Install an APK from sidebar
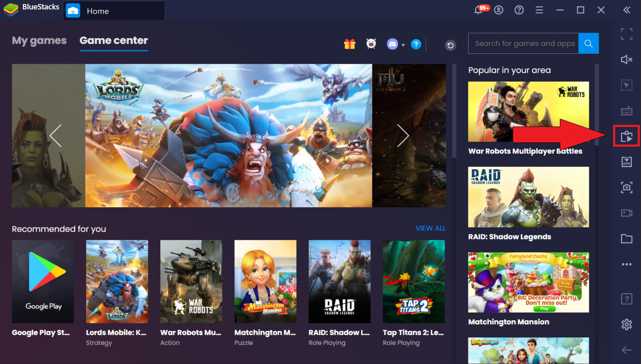Image resolution: width=641 pixels, height=364 pixels. tap(627, 162)
